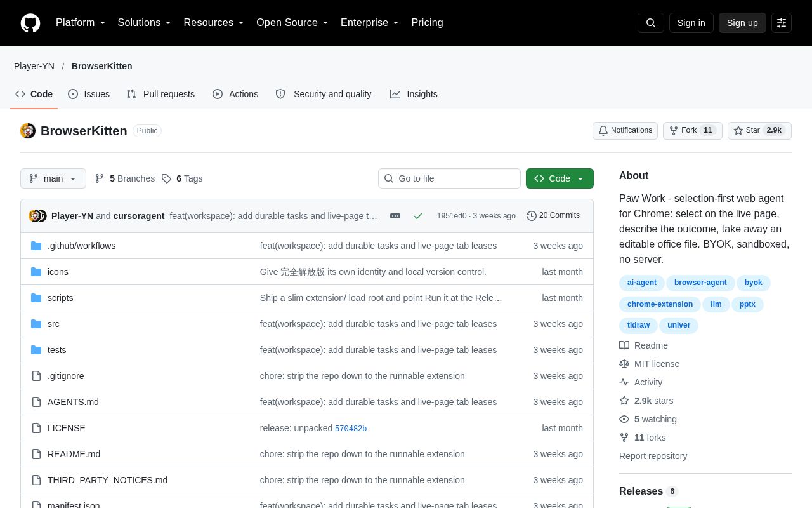Click the scripts folder icon

point(36,298)
